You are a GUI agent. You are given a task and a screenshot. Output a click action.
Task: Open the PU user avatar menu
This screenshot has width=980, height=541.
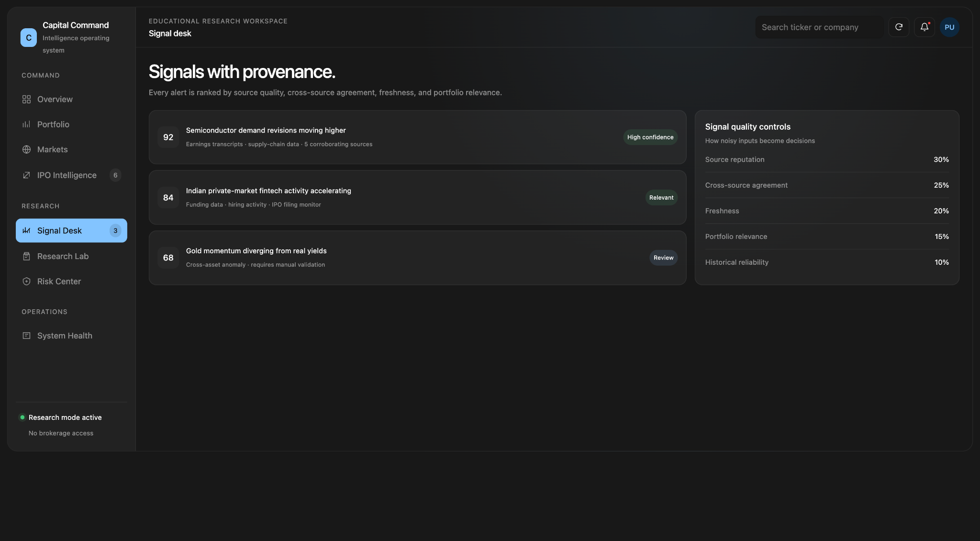click(x=949, y=27)
